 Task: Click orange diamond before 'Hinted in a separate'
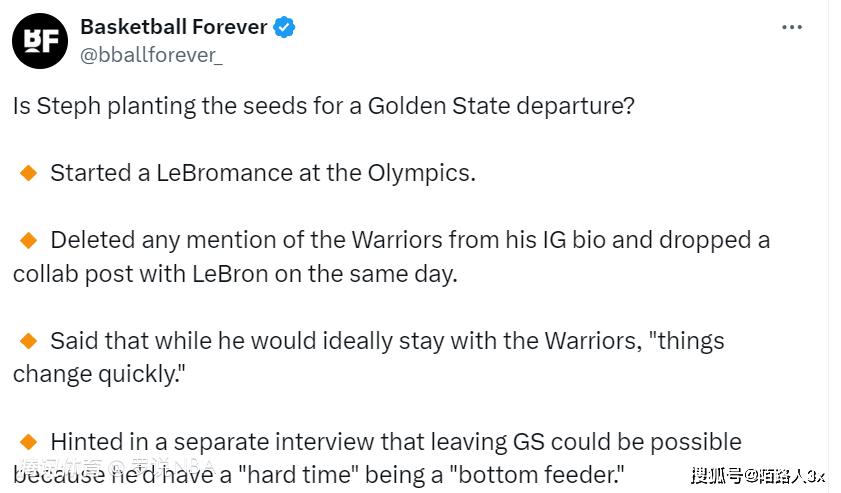point(28,442)
